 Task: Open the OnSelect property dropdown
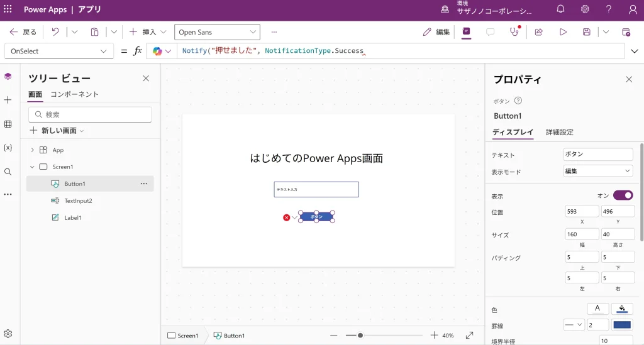59,51
